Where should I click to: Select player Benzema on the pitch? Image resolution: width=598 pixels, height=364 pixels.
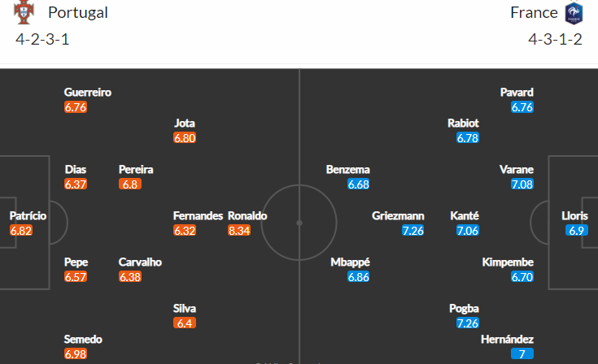(348, 170)
